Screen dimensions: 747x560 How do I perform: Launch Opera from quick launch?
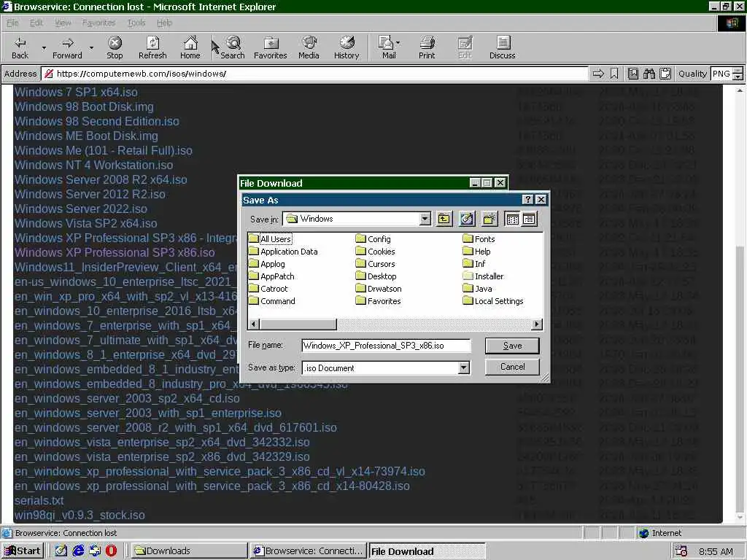tap(111, 551)
